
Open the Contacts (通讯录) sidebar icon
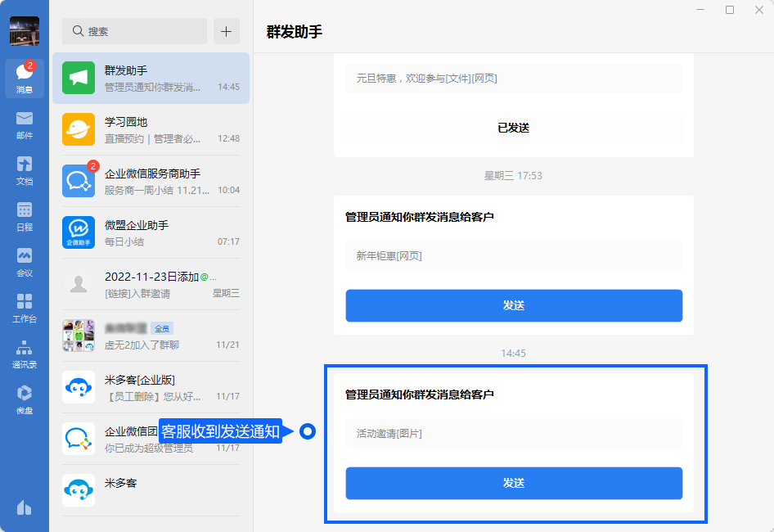[25, 354]
